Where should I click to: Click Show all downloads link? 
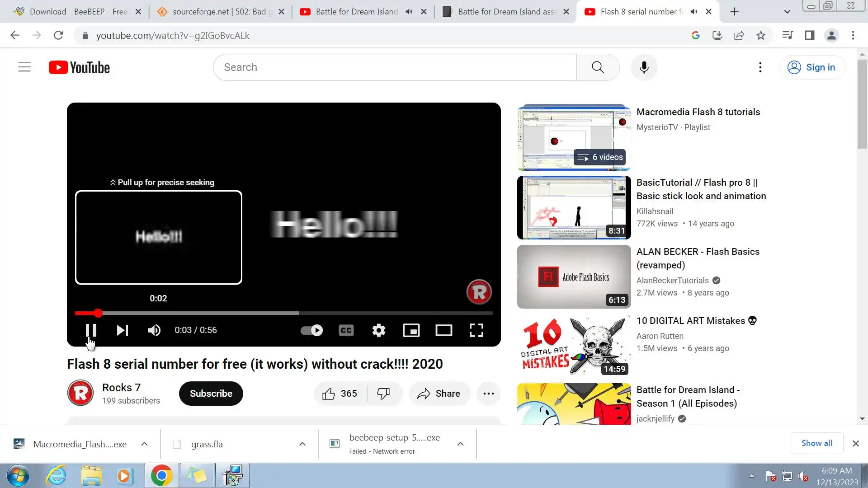pyautogui.click(x=816, y=443)
